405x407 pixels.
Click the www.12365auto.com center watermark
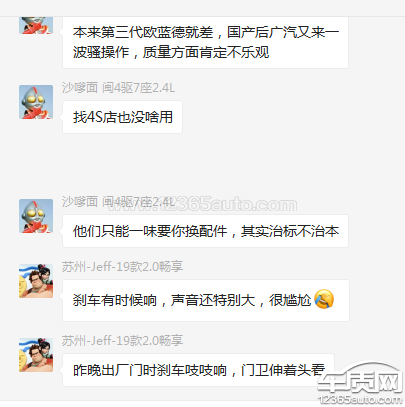coord(202,204)
